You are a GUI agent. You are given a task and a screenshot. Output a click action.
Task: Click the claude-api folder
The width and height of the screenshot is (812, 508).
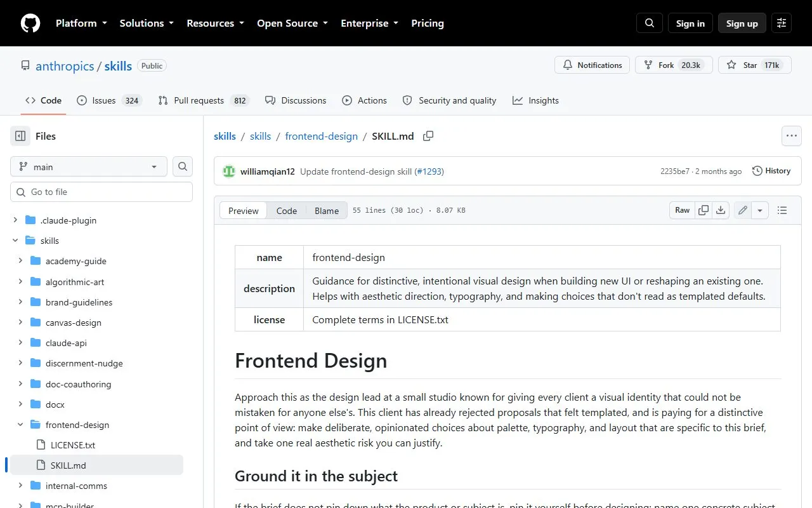(66, 343)
